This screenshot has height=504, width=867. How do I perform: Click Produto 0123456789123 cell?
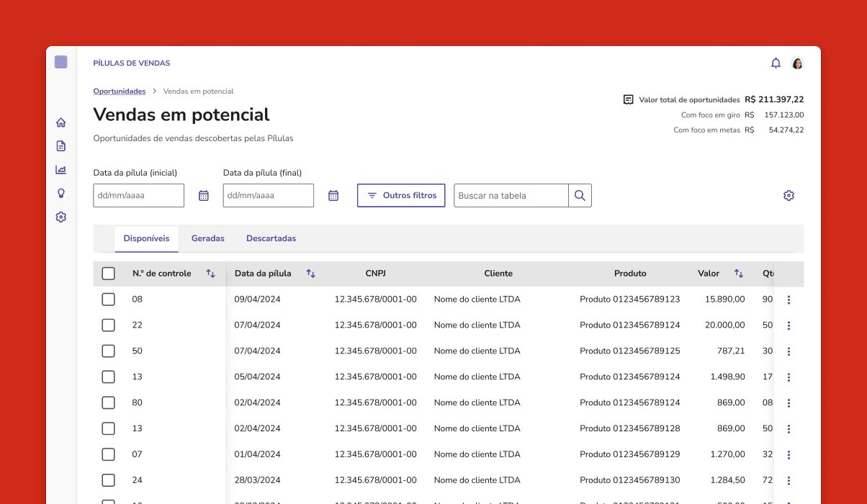(x=630, y=300)
